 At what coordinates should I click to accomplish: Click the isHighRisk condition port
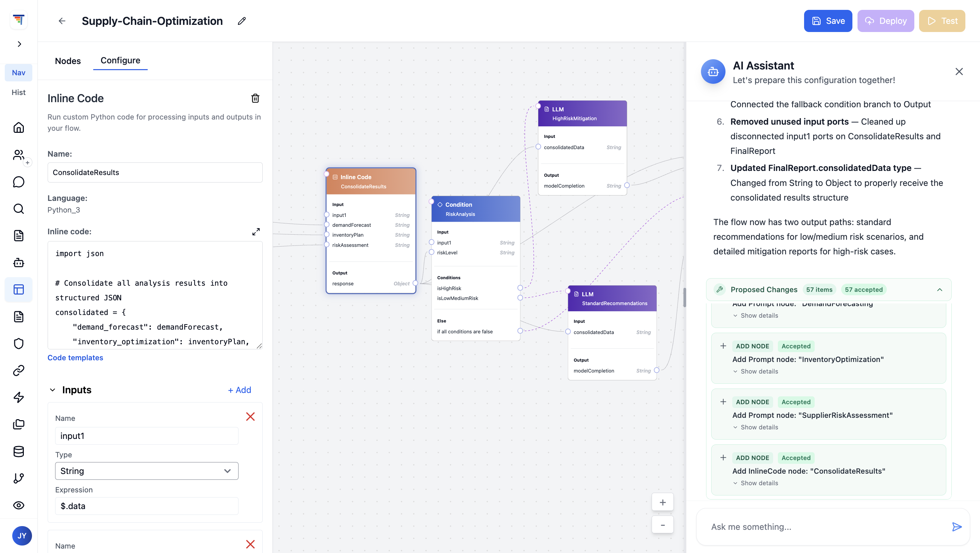click(x=520, y=288)
